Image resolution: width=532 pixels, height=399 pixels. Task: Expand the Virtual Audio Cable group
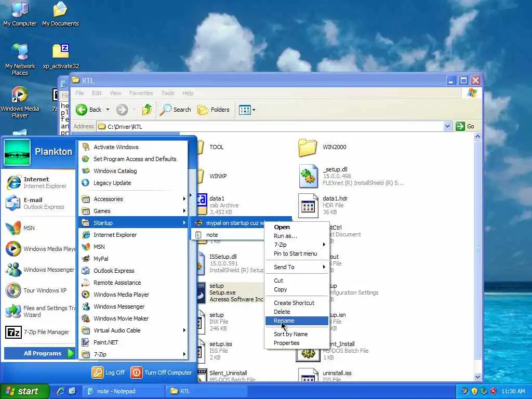pos(134,330)
